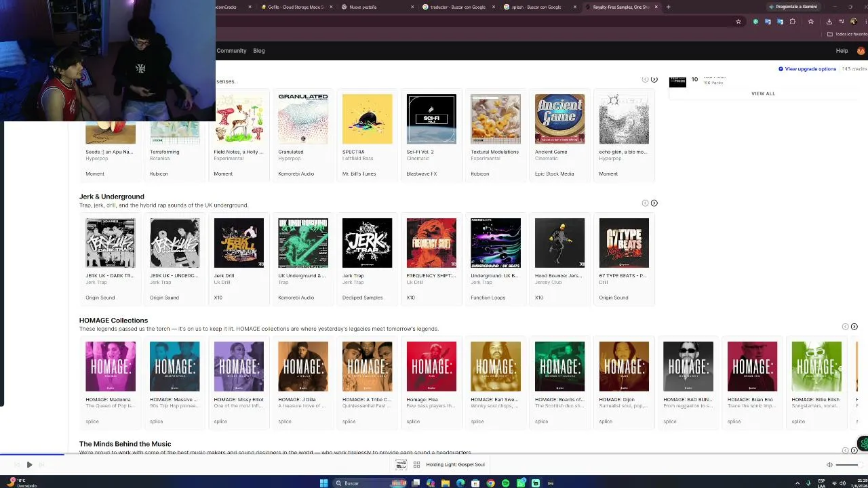This screenshot has width=868, height=488.
Task: Open the browser downloads icon
Action: [x=829, y=22]
